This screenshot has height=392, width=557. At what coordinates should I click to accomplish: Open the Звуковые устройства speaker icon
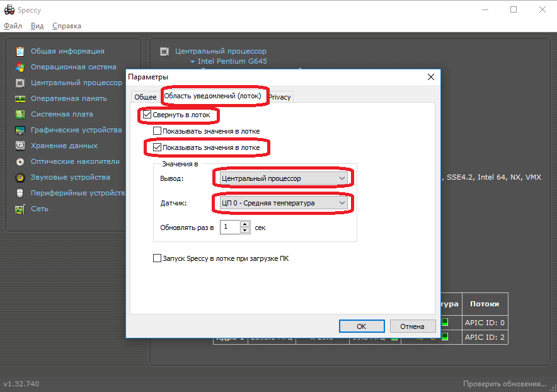(x=20, y=177)
